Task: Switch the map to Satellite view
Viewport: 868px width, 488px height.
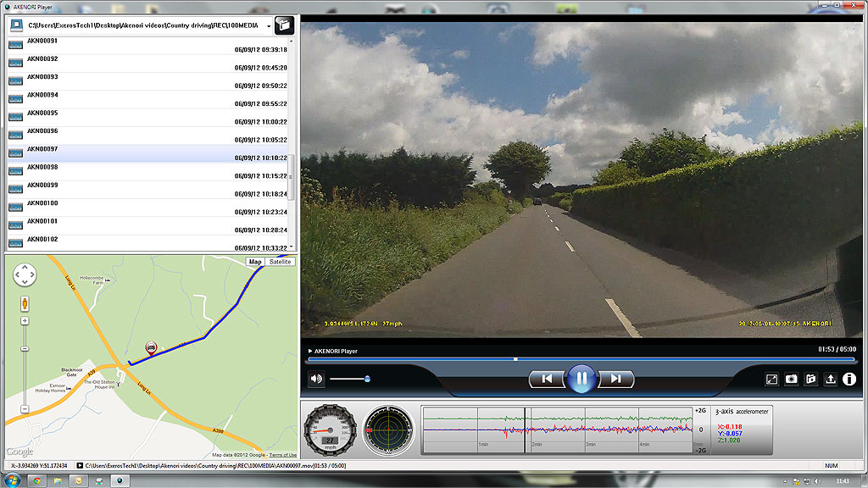Action: tap(280, 262)
